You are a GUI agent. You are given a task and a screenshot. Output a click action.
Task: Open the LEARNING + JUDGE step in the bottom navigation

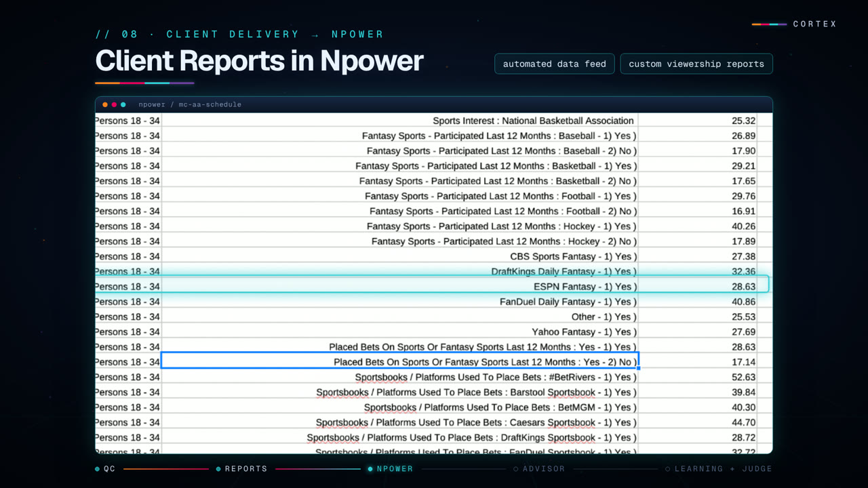[x=719, y=468]
